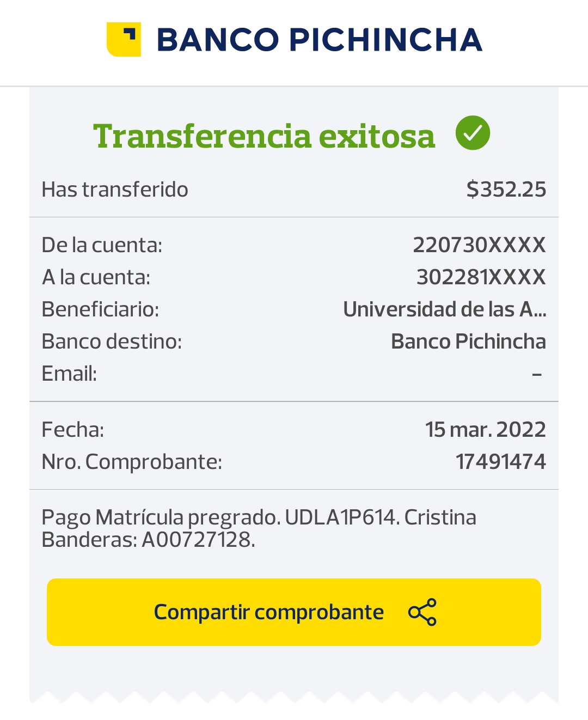The height and width of the screenshot is (720, 588).
Task: Click the Has transferido label
Action: (x=115, y=190)
